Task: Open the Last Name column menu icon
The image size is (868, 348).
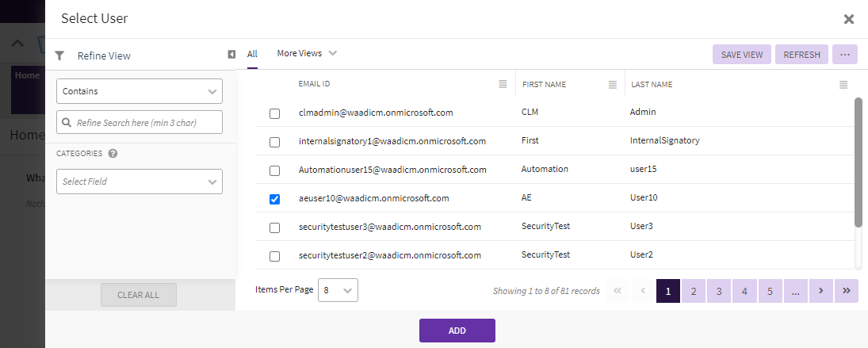Action: [843, 85]
